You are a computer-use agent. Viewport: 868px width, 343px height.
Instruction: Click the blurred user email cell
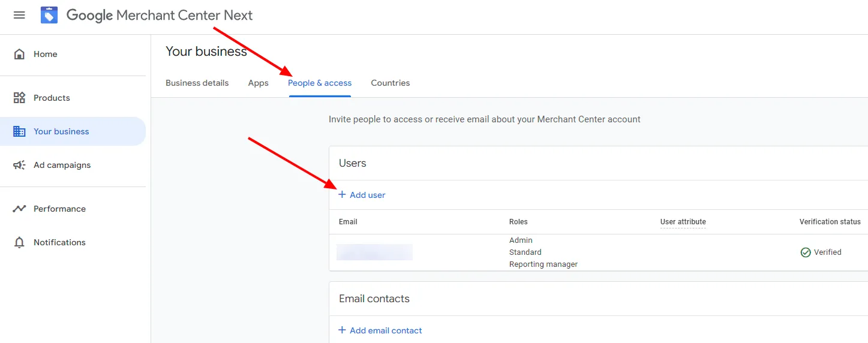374,252
